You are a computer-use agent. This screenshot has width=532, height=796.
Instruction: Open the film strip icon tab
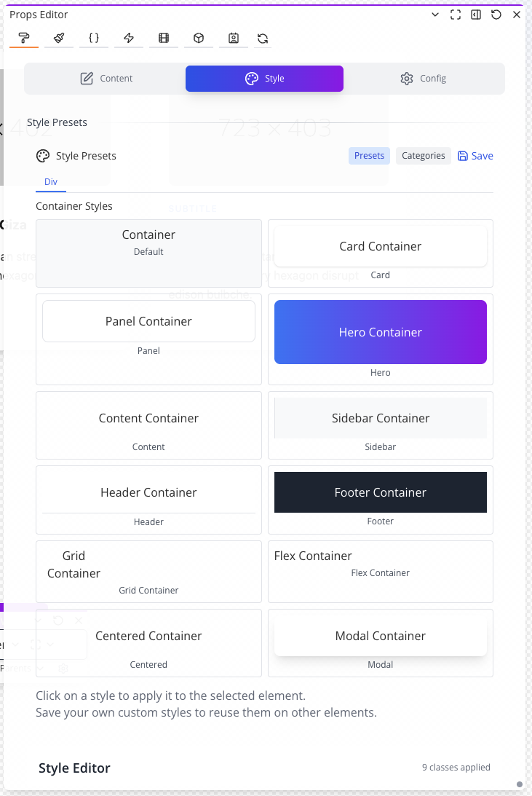[x=164, y=39]
